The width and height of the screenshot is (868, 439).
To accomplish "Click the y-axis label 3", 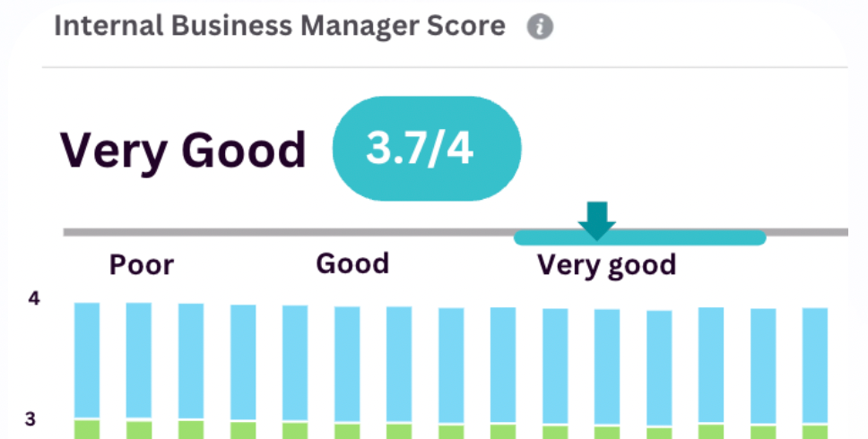I will [x=32, y=419].
